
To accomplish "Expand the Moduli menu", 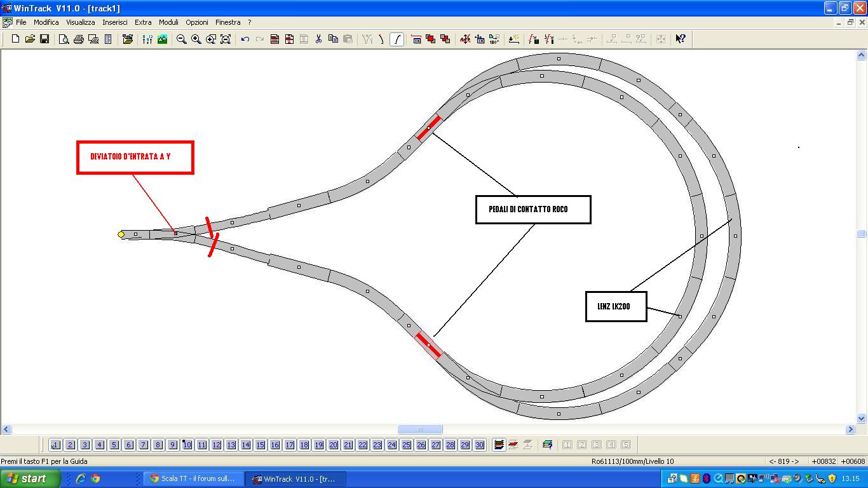I will point(168,22).
